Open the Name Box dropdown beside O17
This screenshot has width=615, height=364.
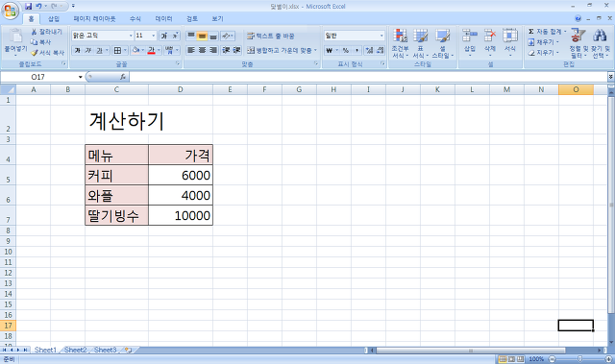coord(80,77)
